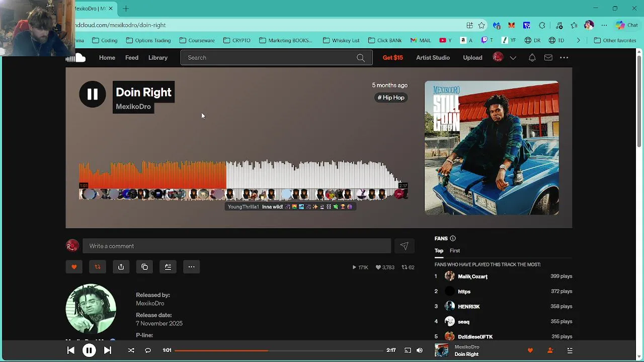Click the browser favorites star icon
The height and width of the screenshot is (362, 644).
(x=481, y=25)
